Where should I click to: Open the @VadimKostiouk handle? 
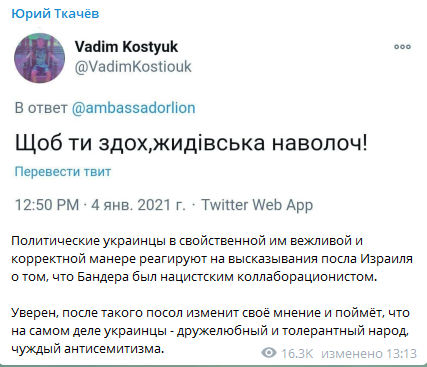(133, 66)
